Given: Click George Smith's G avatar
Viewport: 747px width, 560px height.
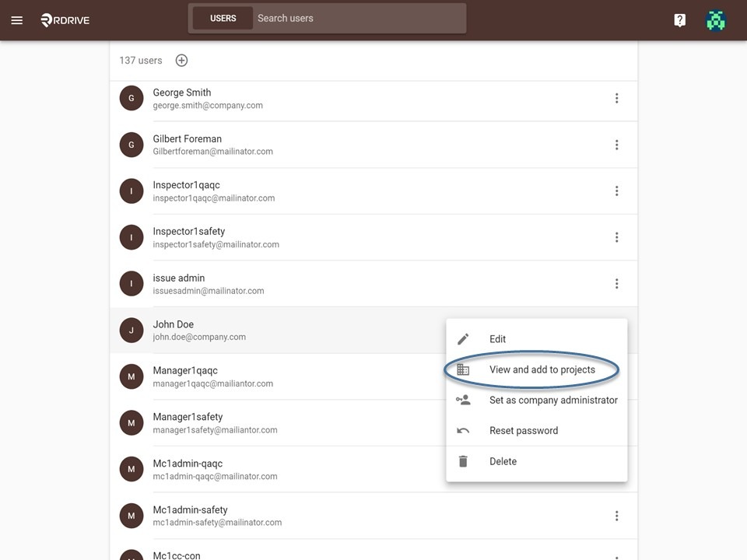Looking at the screenshot, I should [x=132, y=98].
